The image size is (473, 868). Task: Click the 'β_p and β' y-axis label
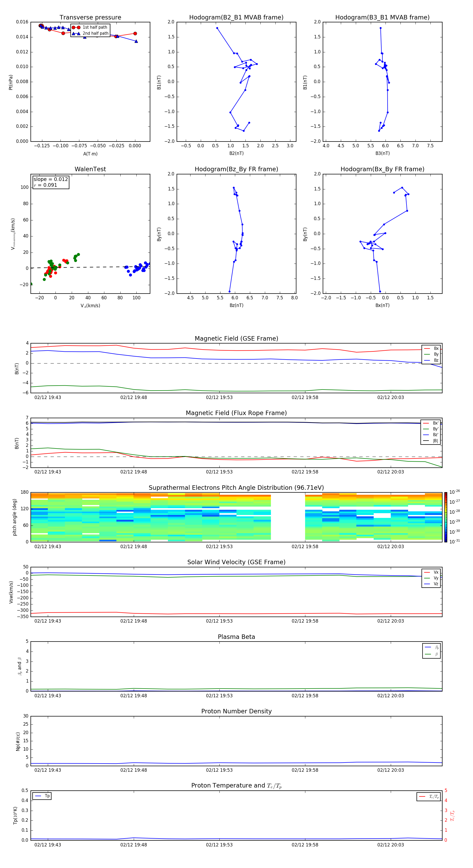(x=19, y=667)
